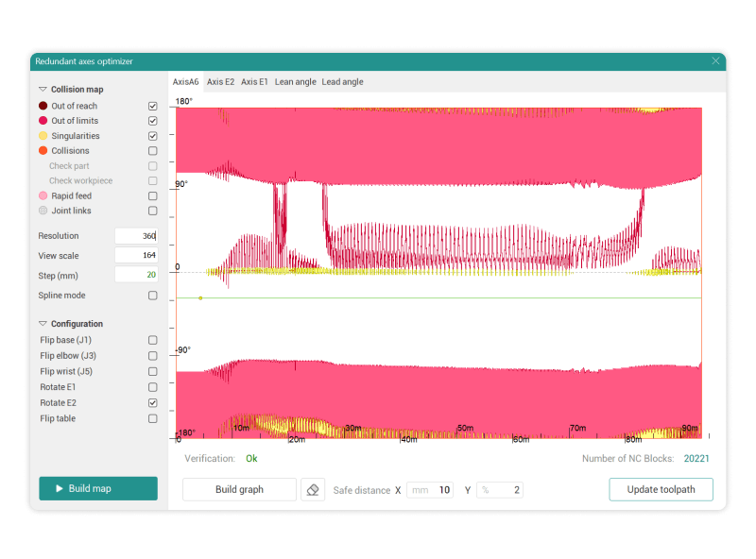The width and height of the screenshot is (756, 559).
Task: Uncheck the Rotate E2 option
Action: 153,403
